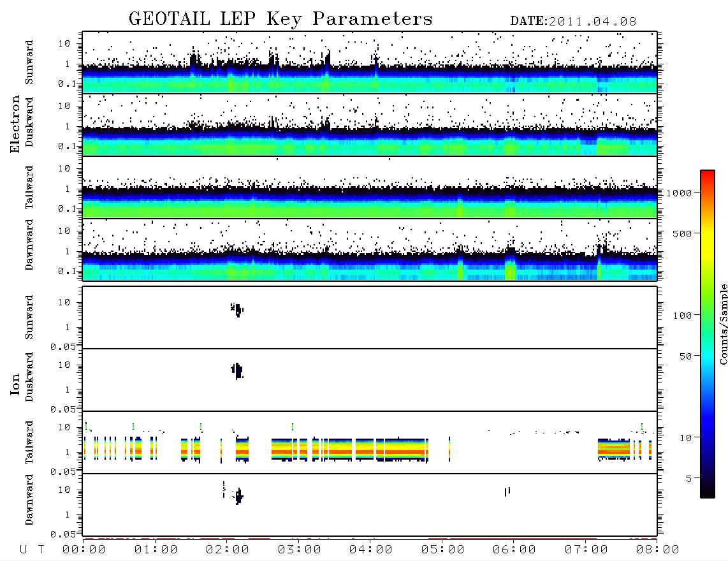Click the small Ion Dawnward mark near 06:00
This screenshot has width=728, height=561.
pyautogui.click(x=507, y=492)
